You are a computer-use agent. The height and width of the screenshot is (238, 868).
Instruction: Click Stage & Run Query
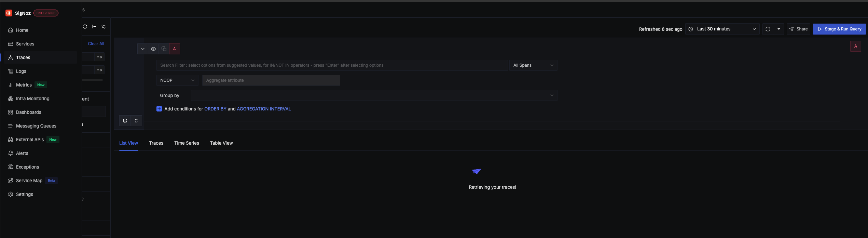click(839, 29)
